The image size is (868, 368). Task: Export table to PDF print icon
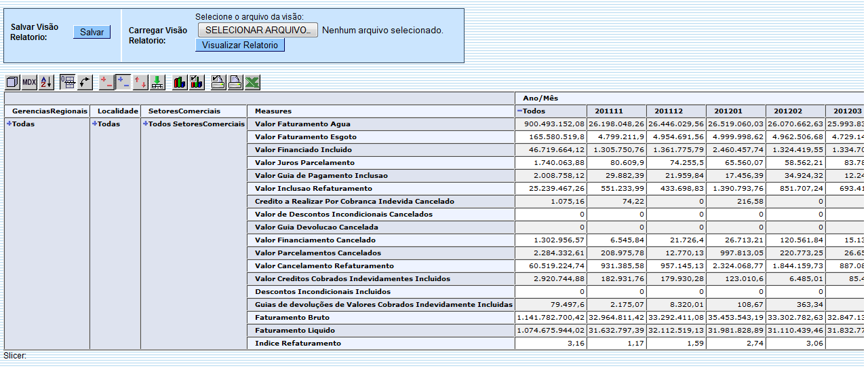click(235, 82)
